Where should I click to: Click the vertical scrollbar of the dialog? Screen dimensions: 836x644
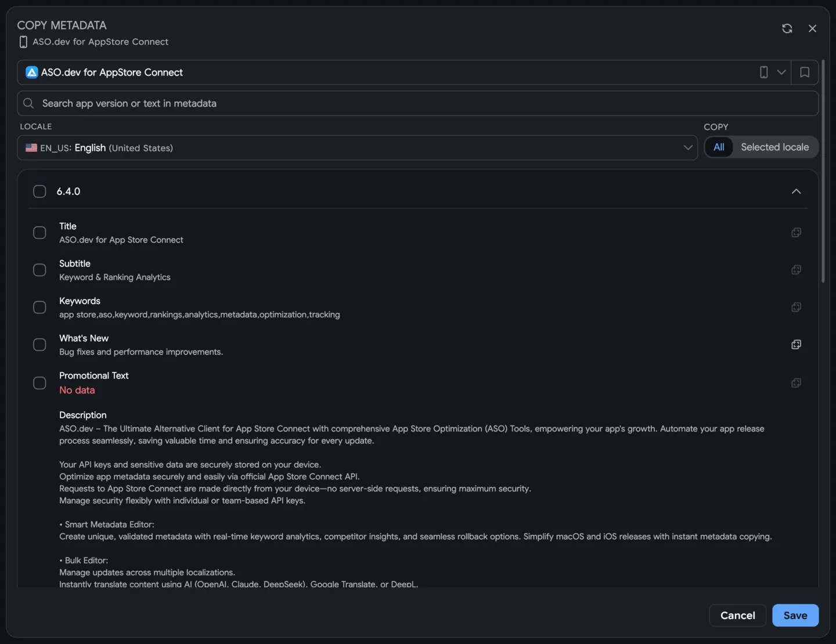tap(823, 171)
